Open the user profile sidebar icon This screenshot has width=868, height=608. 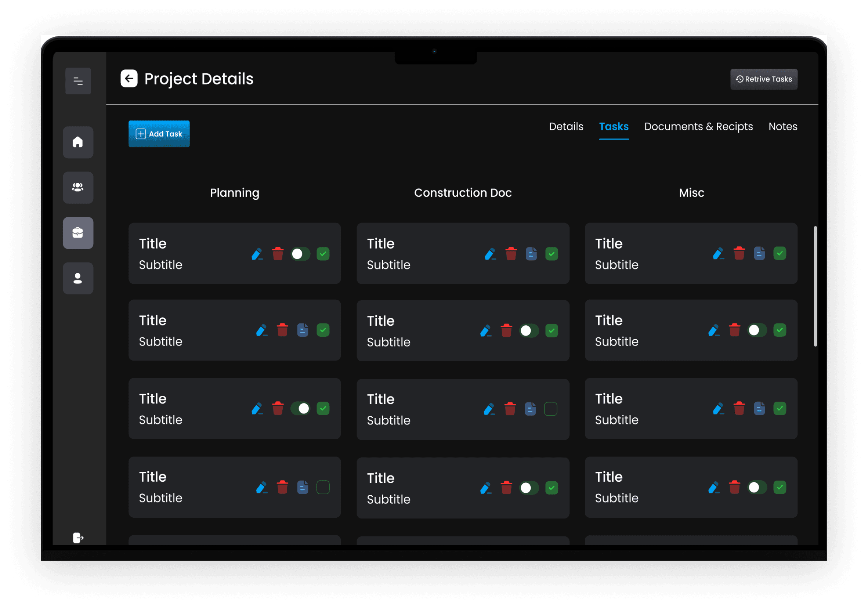tap(78, 278)
